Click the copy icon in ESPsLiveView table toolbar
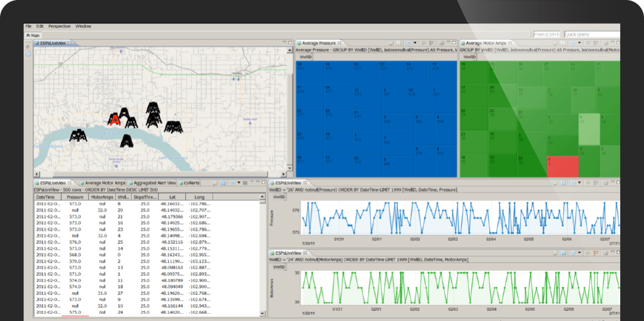 (223, 183)
